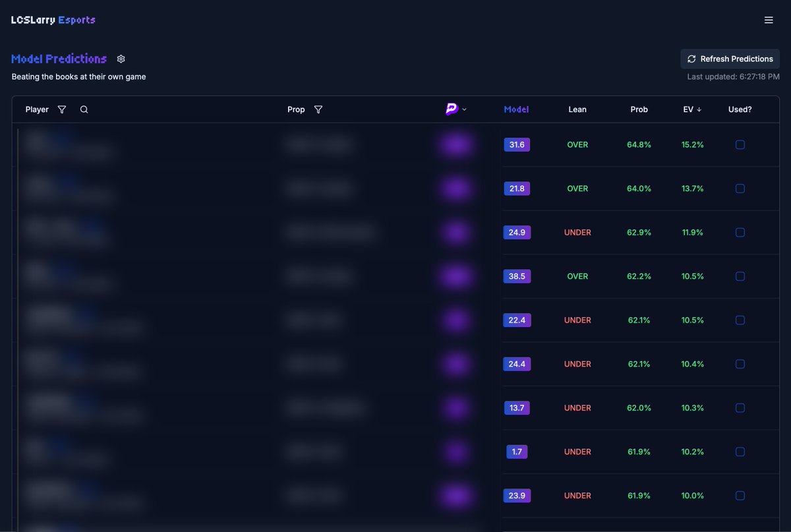
Task: Click EV value 13.7%
Action: coord(692,189)
